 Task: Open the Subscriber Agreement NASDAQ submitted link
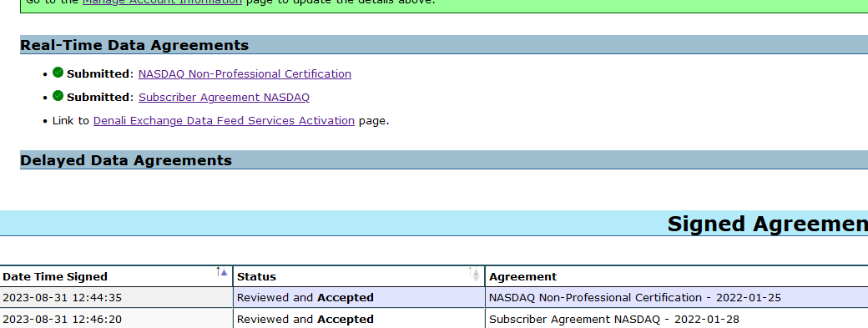click(x=224, y=98)
